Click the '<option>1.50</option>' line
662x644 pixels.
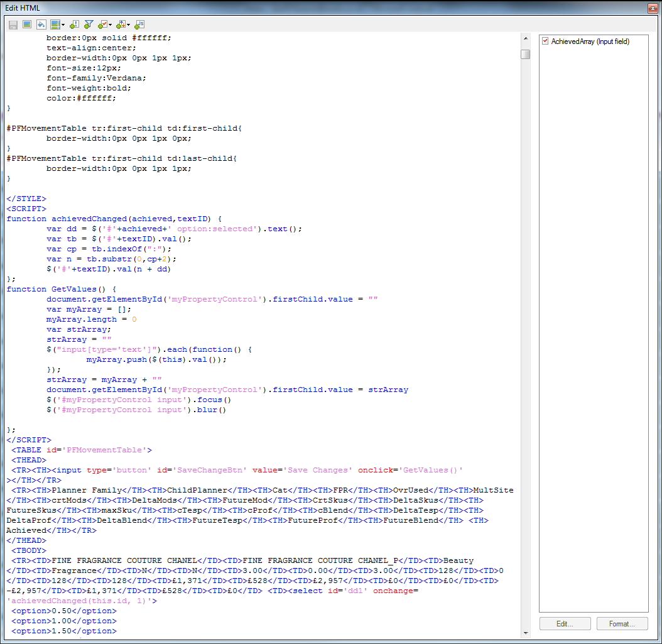tap(64, 631)
